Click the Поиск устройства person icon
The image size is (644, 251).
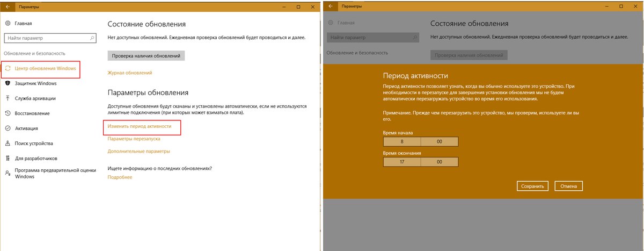pyautogui.click(x=8, y=144)
